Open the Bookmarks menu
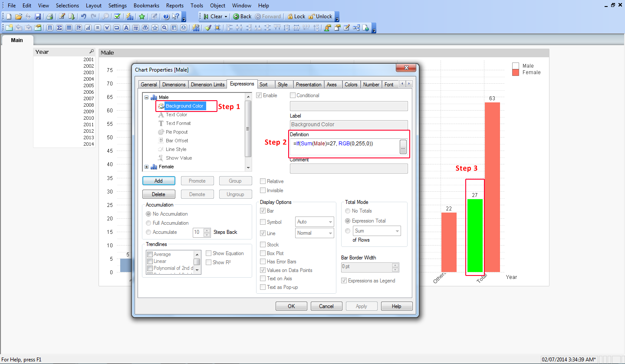The height and width of the screenshot is (364, 625). 146,6
